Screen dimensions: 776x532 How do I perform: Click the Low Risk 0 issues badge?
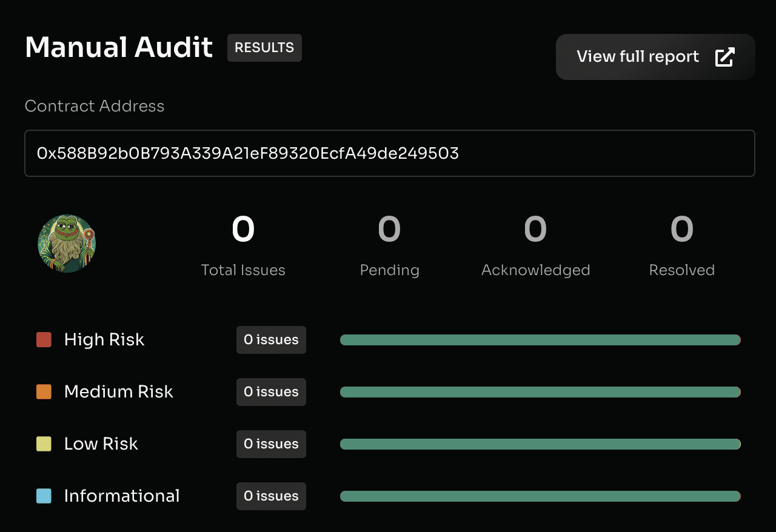[x=271, y=444]
